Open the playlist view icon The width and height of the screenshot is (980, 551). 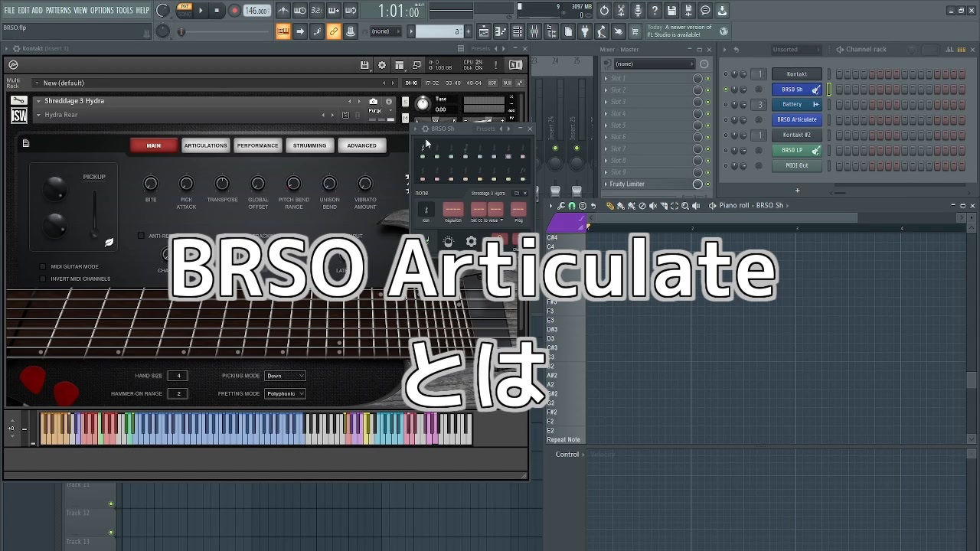[484, 31]
